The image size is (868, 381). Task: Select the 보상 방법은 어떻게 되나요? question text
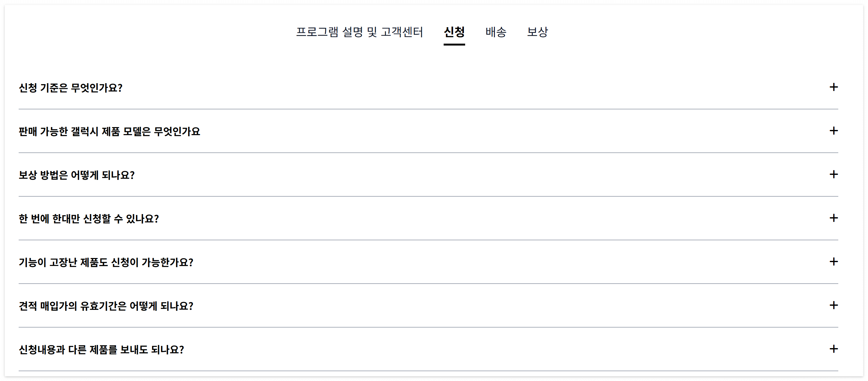pos(77,175)
